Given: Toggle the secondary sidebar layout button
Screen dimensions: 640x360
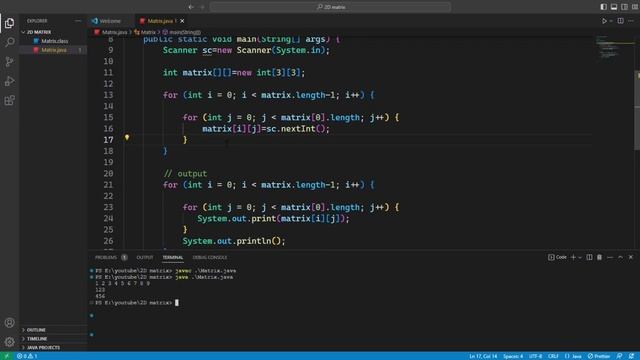Looking at the screenshot, I should point(624,7).
